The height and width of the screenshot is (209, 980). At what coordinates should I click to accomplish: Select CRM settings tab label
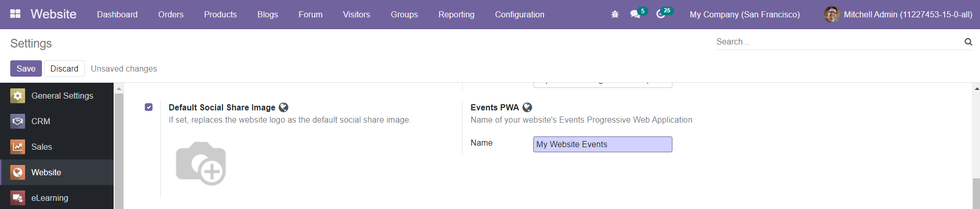pos(41,121)
